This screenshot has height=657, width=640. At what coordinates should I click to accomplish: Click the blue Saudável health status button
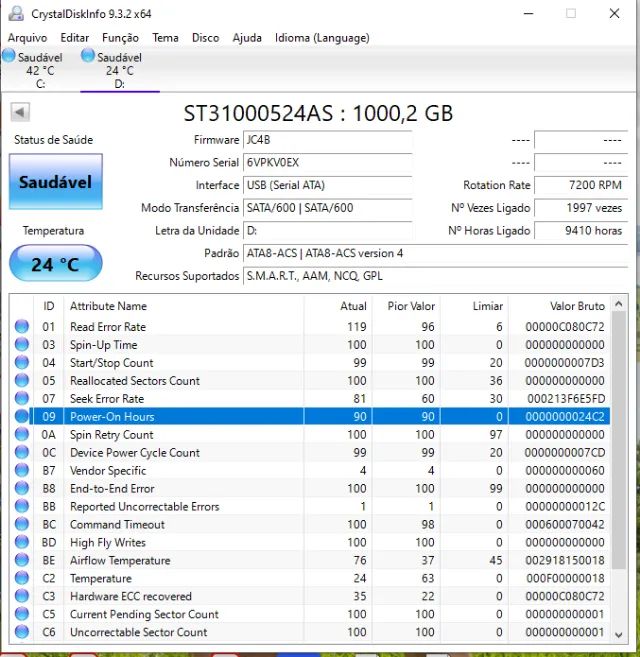pyautogui.click(x=56, y=181)
